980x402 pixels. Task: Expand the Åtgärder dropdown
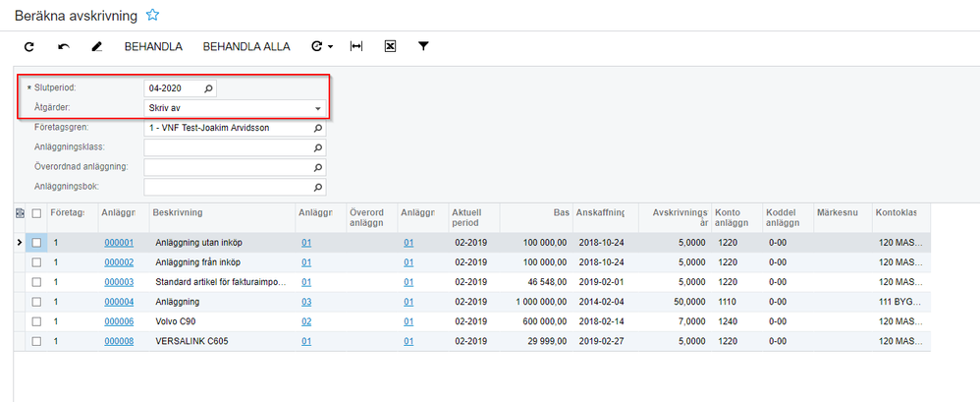[317, 108]
